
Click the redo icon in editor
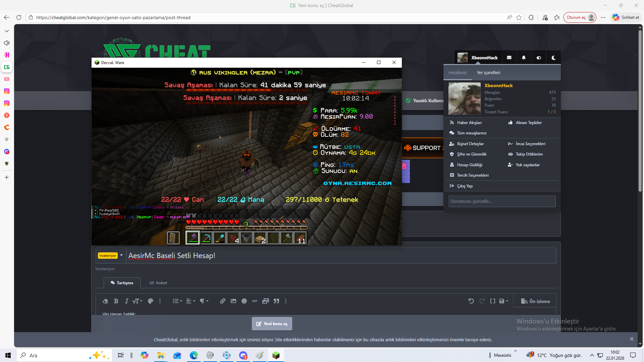pyautogui.click(x=482, y=301)
